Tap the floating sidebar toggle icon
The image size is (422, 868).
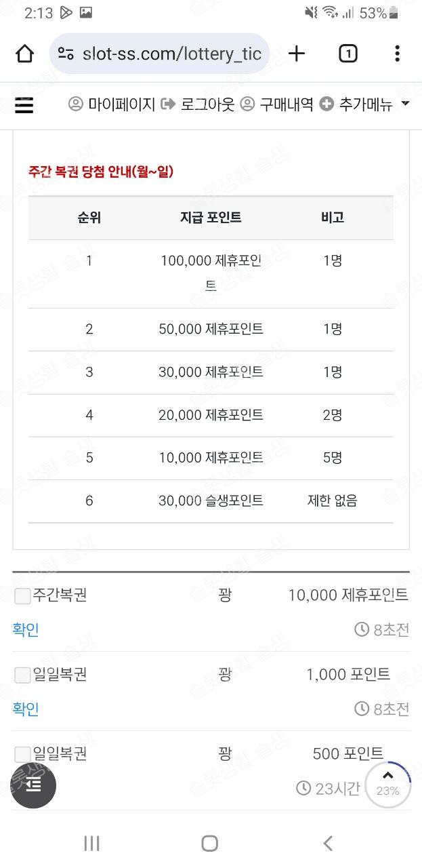(x=33, y=785)
